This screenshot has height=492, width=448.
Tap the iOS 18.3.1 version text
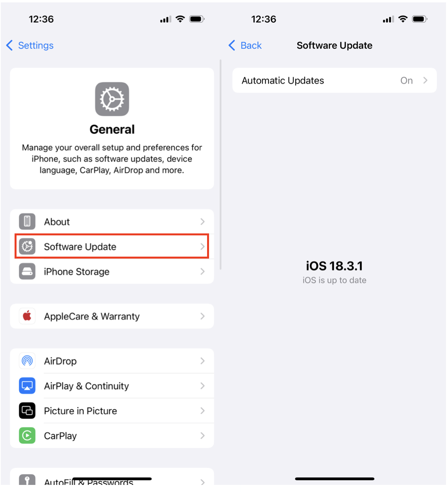click(x=334, y=266)
